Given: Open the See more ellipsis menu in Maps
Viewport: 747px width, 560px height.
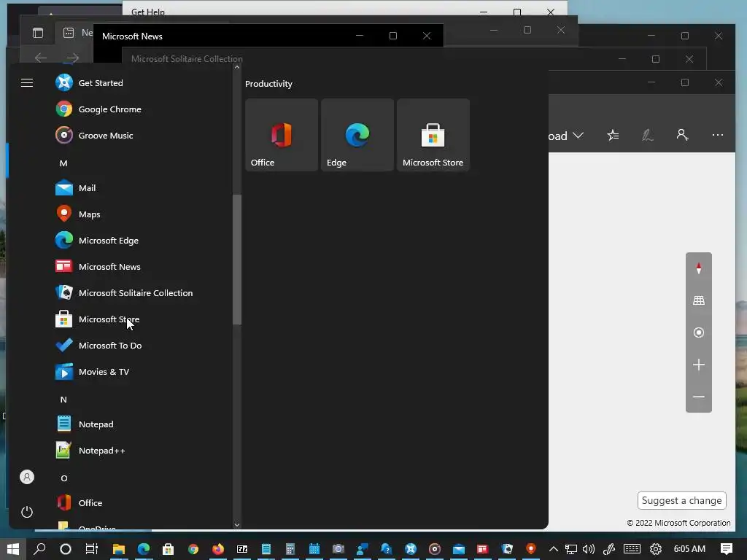Looking at the screenshot, I should point(718,135).
